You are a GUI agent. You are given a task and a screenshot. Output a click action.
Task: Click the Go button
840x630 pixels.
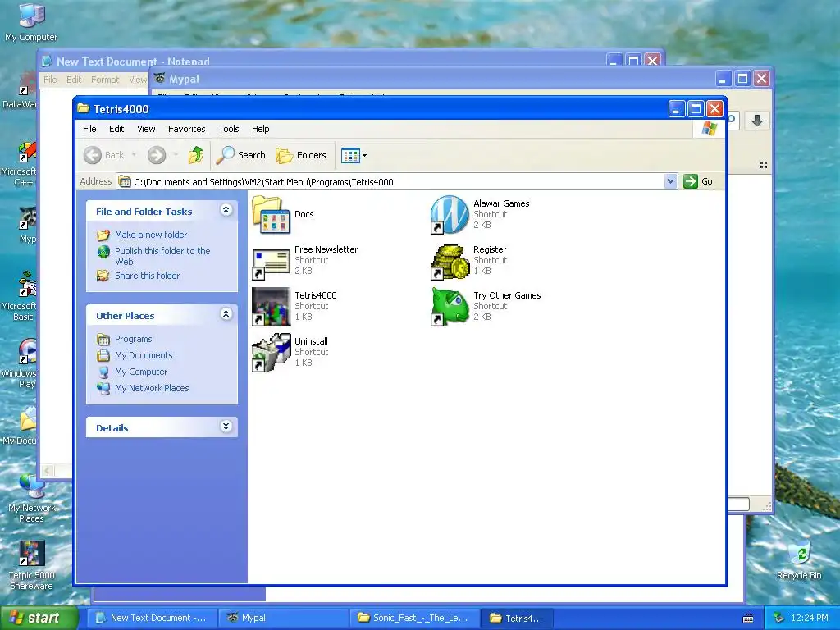tap(698, 181)
